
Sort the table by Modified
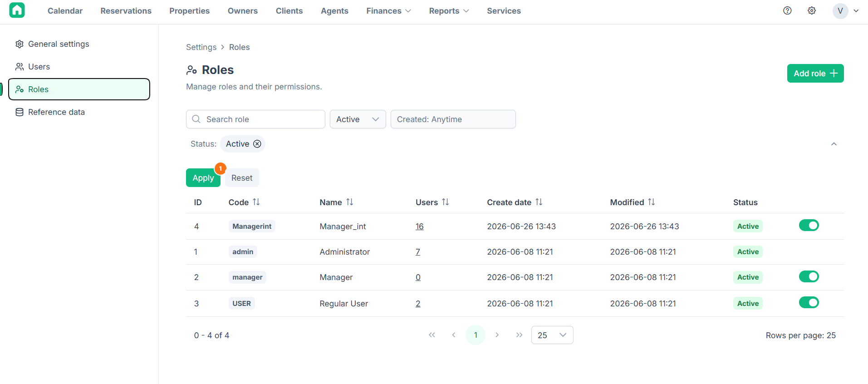(x=652, y=202)
